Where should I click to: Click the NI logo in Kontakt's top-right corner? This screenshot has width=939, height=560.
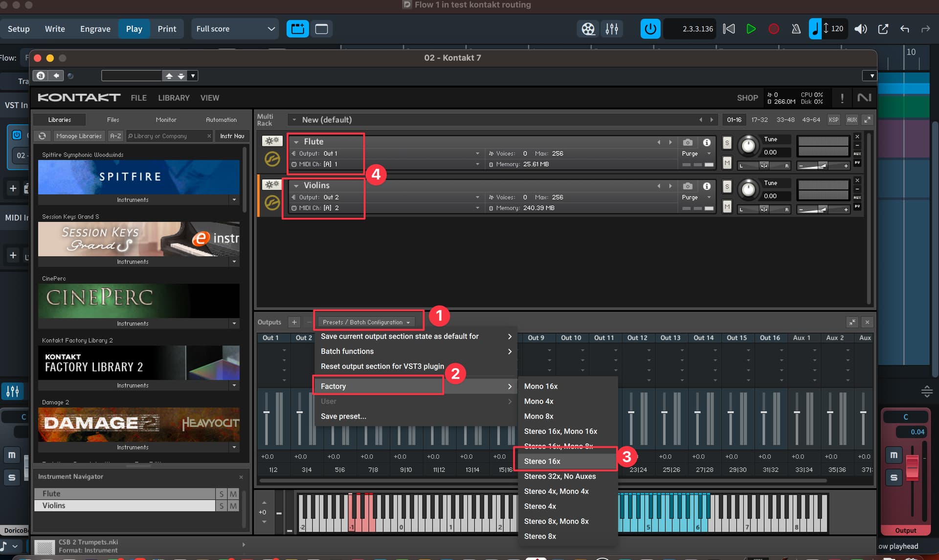(865, 98)
